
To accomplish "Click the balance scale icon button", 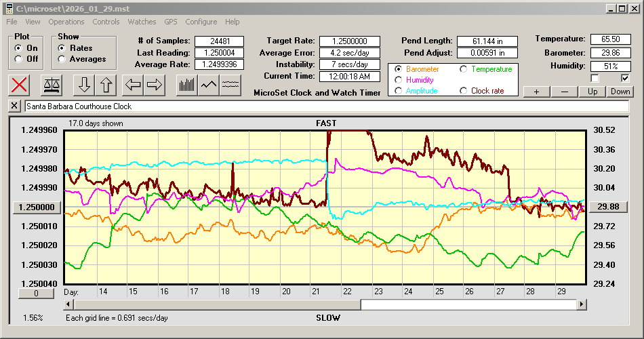I will pos(52,85).
